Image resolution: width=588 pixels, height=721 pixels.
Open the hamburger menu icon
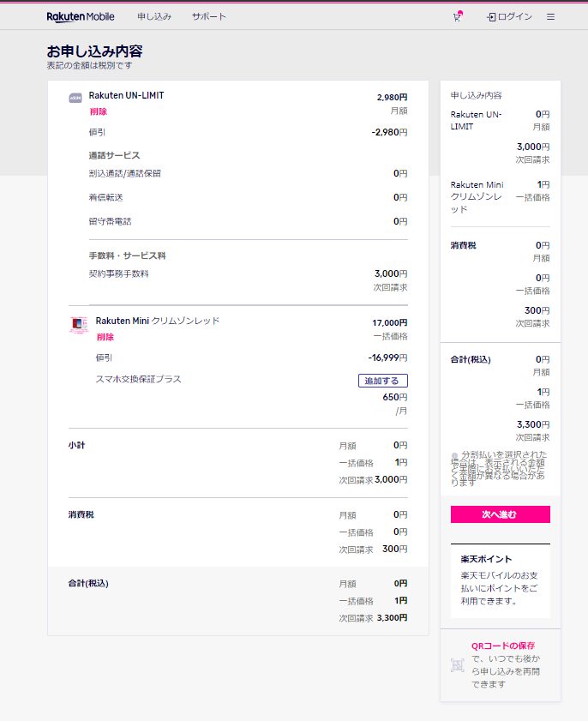(550, 17)
